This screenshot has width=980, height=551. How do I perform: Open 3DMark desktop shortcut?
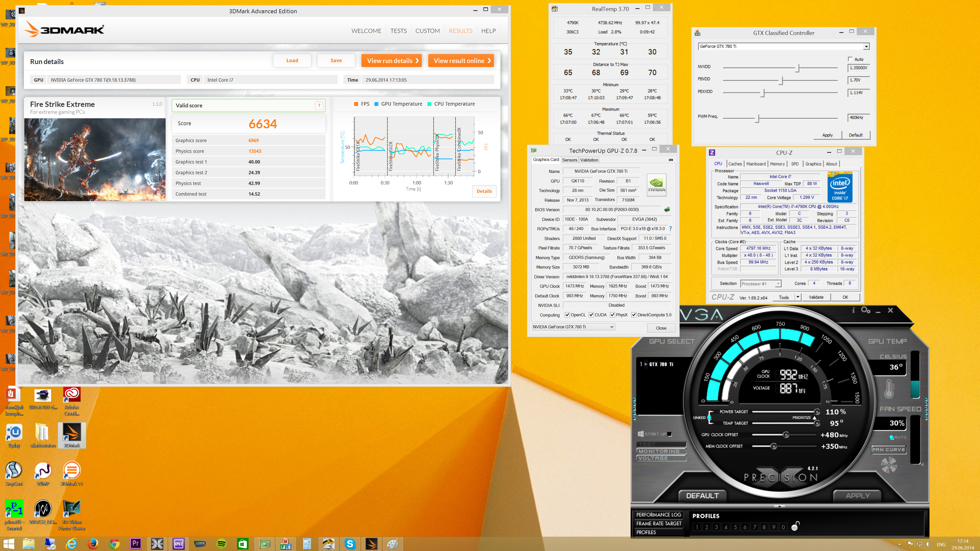point(71,435)
